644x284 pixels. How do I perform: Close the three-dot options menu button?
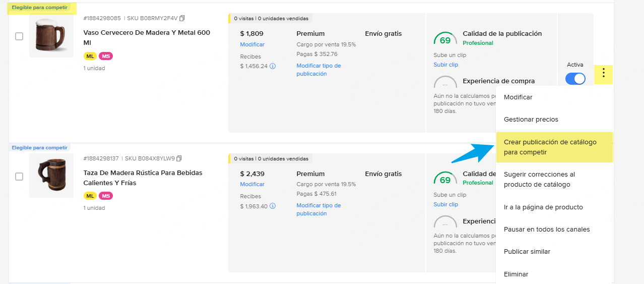[x=603, y=74]
